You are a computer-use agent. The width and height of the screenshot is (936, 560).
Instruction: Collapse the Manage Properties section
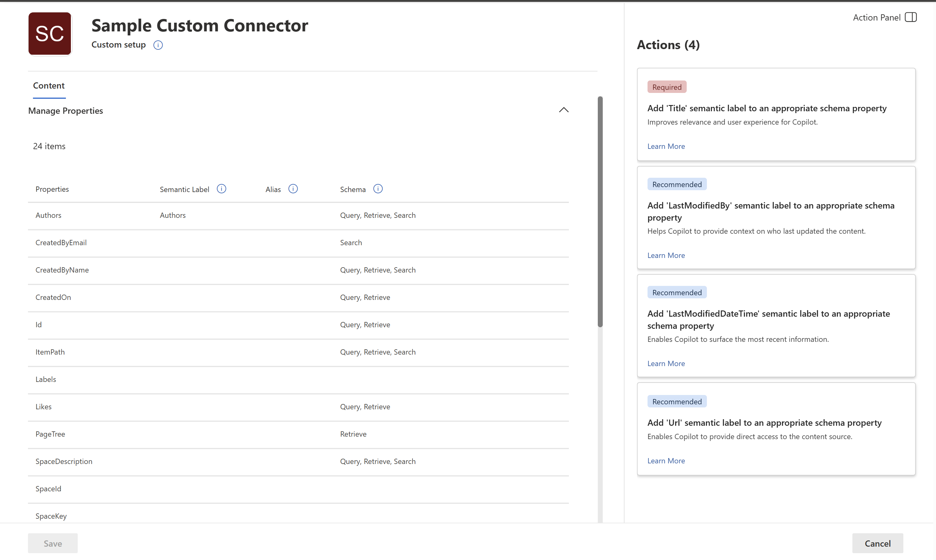coord(564,110)
